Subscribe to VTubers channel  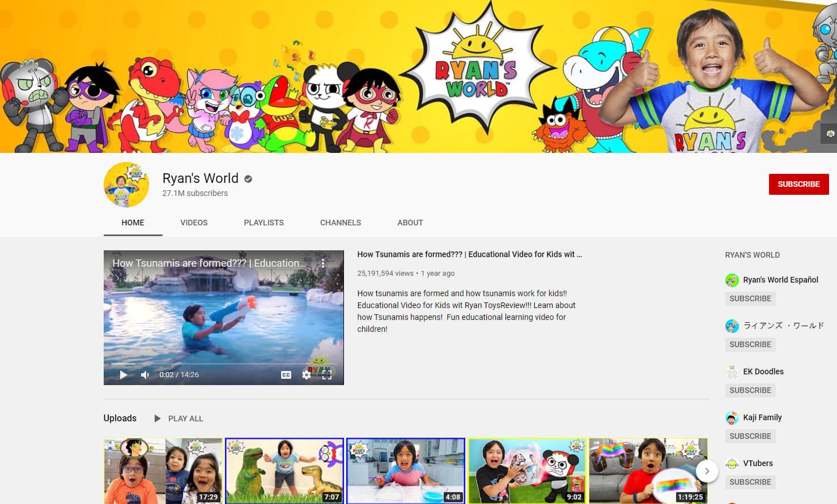tap(750, 482)
